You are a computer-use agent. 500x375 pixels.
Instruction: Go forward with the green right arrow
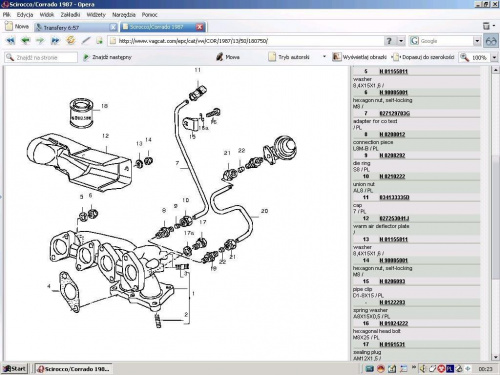(40, 41)
